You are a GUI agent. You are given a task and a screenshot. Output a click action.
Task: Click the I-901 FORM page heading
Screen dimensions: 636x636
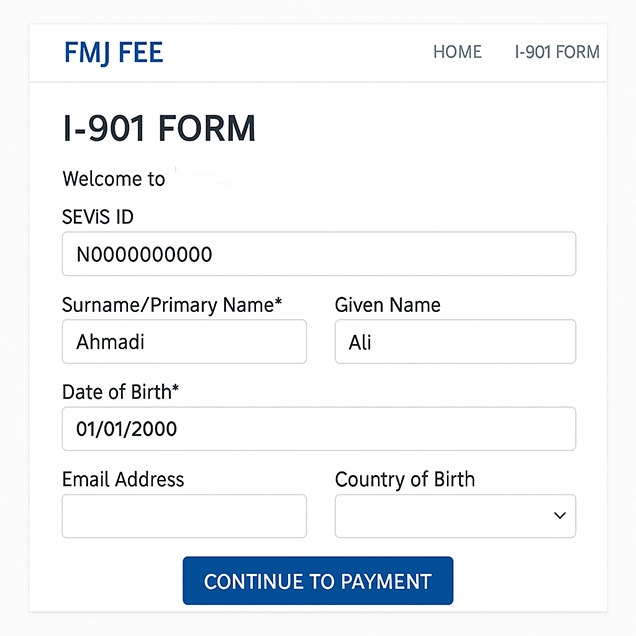[159, 129]
